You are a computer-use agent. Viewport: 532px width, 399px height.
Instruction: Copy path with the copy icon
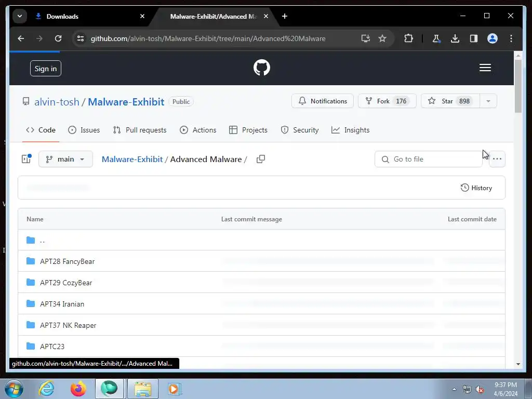[261, 159]
